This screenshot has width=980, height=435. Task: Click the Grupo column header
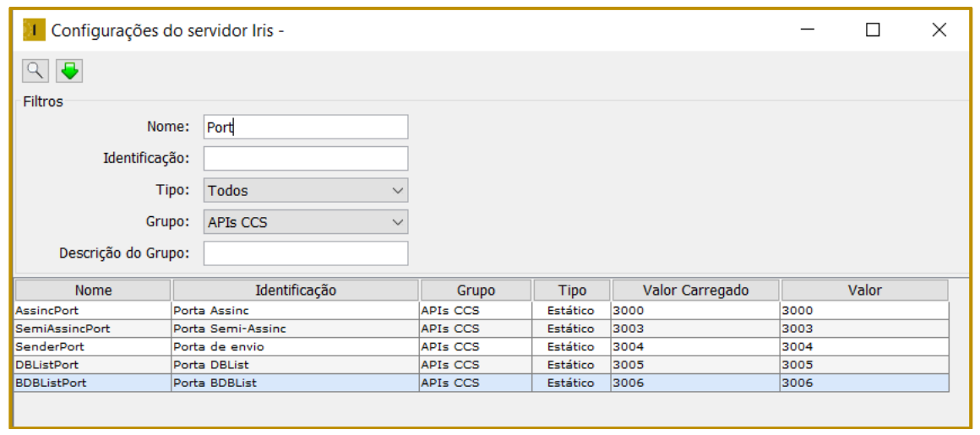(x=476, y=291)
